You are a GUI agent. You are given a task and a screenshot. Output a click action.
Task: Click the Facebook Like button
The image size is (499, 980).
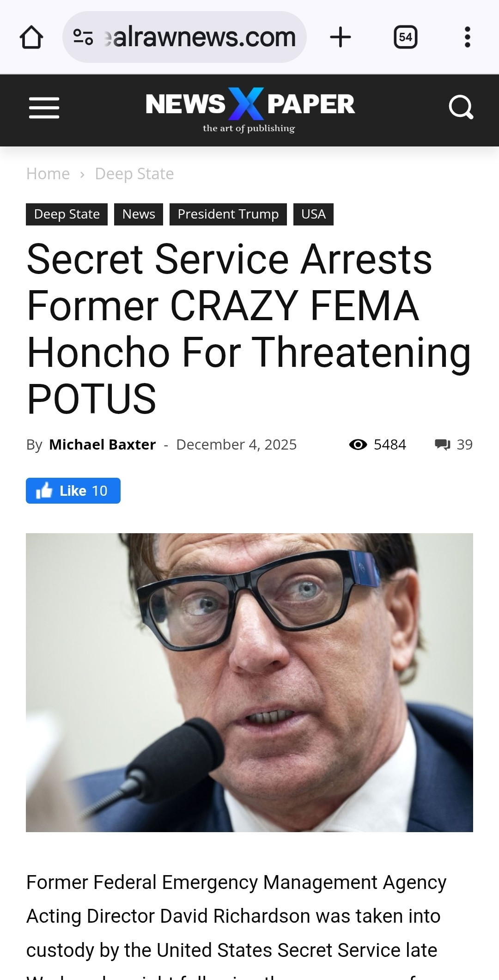(73, 491)
